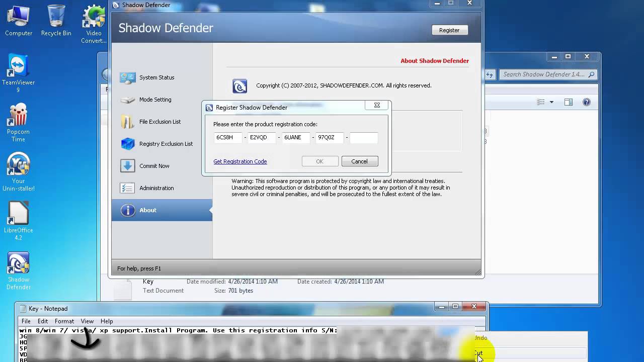Open Shadow Defender desktop shortcut

[x=19, y=270]
